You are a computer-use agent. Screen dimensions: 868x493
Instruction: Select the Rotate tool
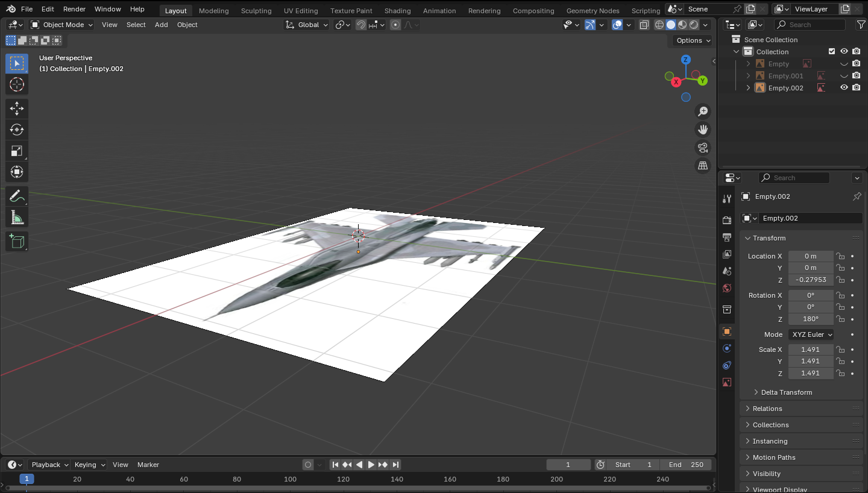17,130
